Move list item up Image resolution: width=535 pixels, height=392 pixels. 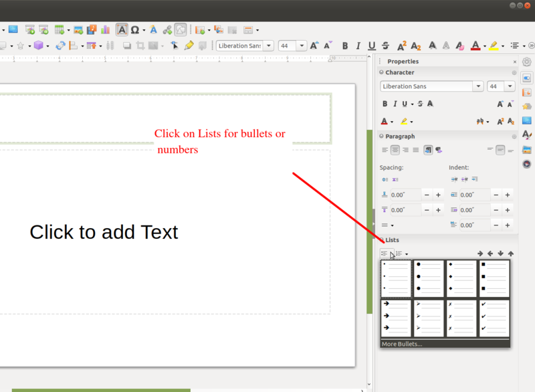(511, 254)
